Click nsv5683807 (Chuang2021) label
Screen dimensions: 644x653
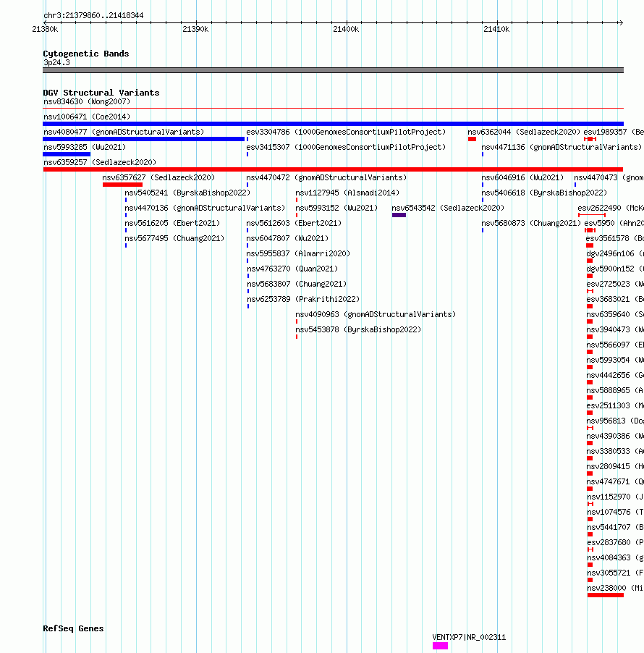point(297,284)
